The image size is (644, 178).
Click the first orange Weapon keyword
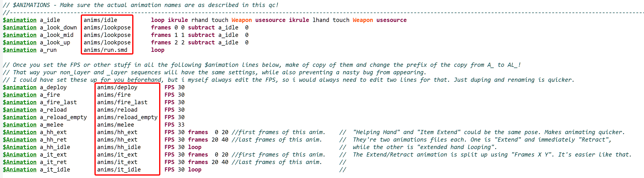pyautogui.click(x=242, y=20)
